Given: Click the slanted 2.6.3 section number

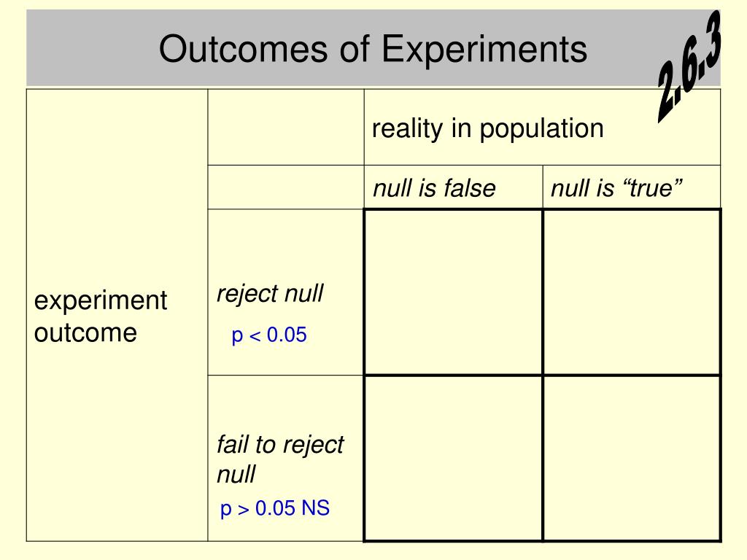Looking at the screenshot, I should [x=689, y=66].
